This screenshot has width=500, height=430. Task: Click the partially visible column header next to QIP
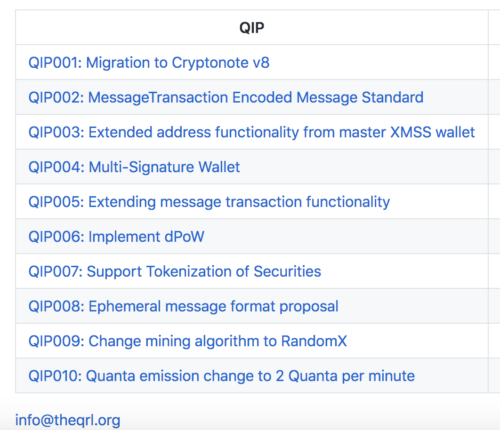pyautogui.click(x=494, y=27)
